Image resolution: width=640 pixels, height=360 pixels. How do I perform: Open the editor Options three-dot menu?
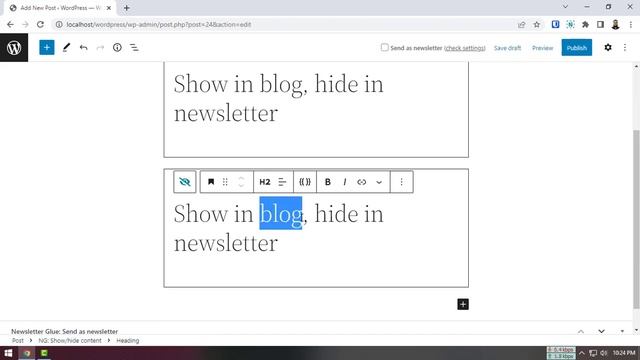[x=625, y=48]
